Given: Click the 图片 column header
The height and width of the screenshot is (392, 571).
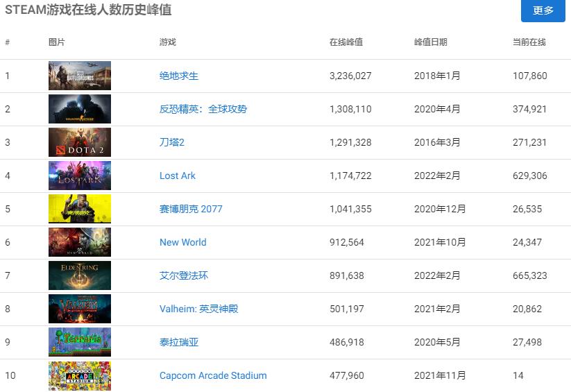Looking at the screenshot, I should 56,42.
